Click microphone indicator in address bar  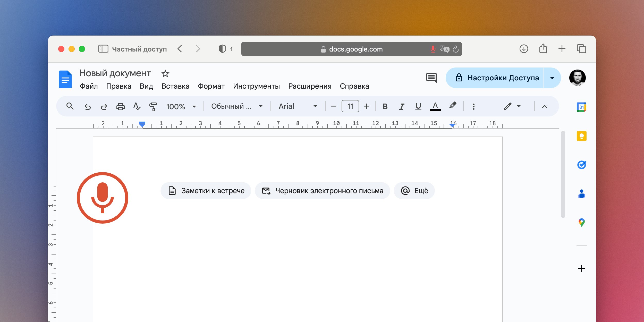point(433,49)
